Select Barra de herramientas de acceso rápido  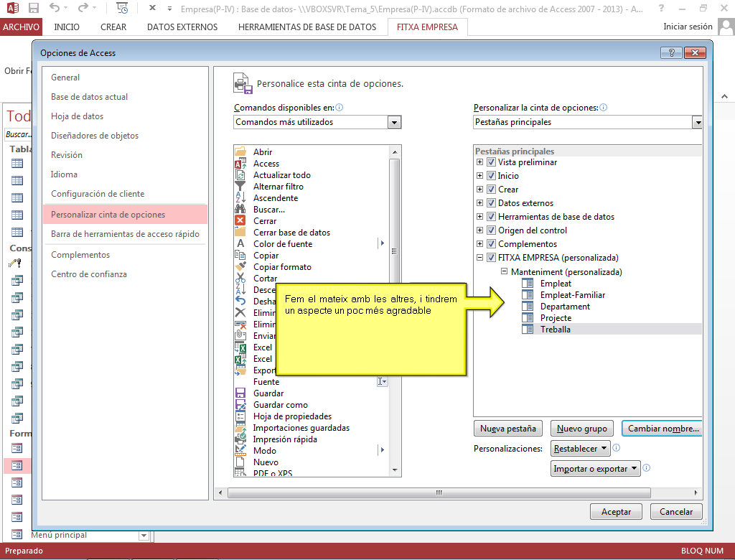125,233
